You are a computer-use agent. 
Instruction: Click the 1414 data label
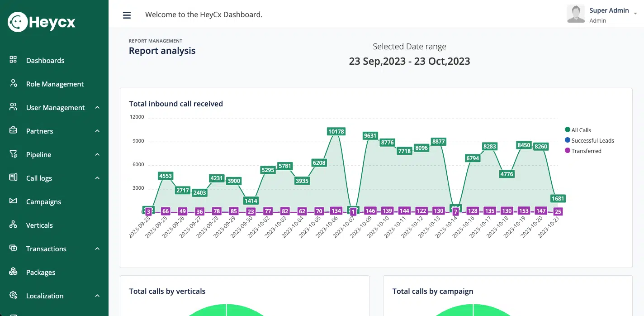click(251, 201)
